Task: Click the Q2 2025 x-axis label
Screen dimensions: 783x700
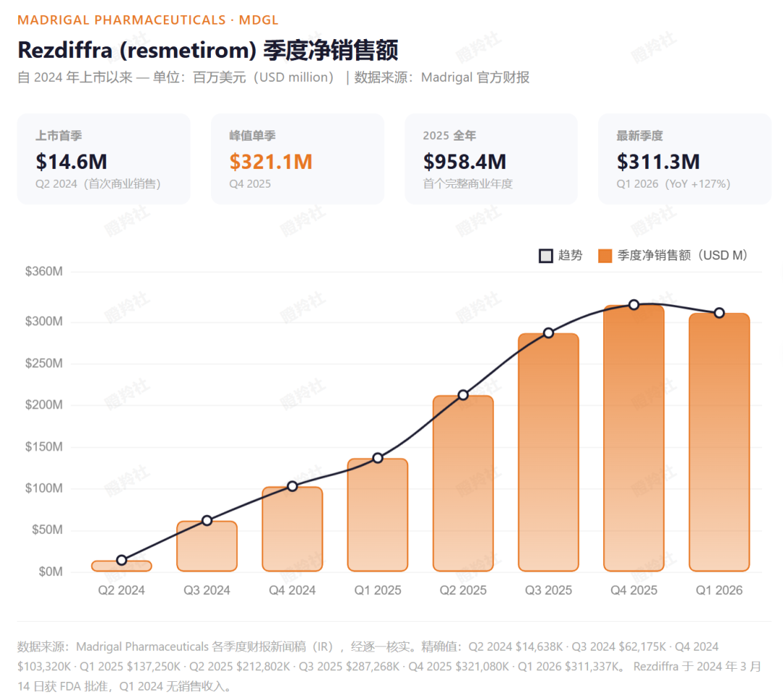Action: pos(463,591)
